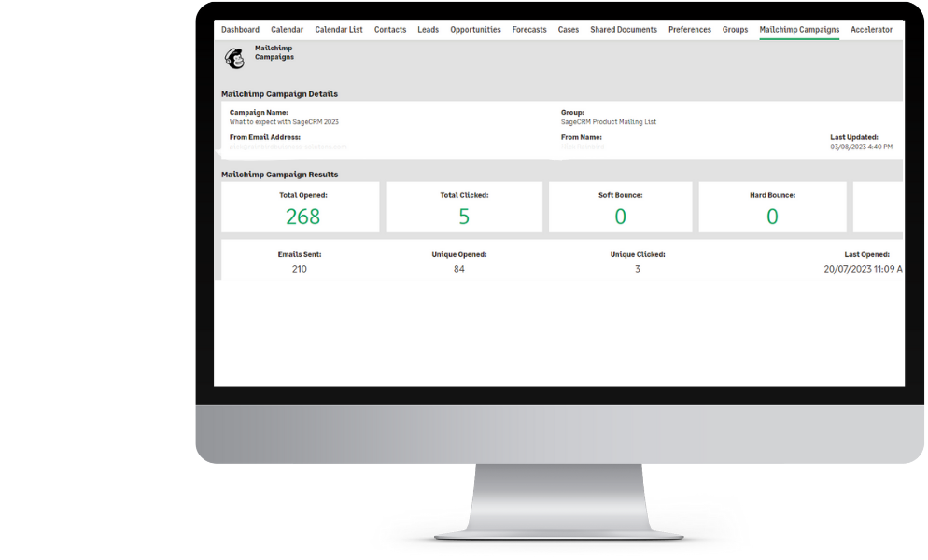Click the Unique Opened value 84
This screenshot has height=560, width=928.
[x=459, y=269]
